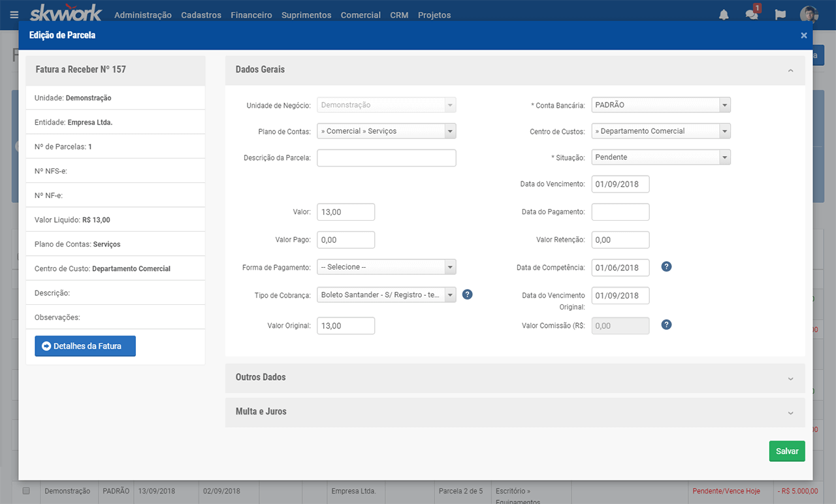
Task: Click the Data de Competência field
Action: click(620, 268)
